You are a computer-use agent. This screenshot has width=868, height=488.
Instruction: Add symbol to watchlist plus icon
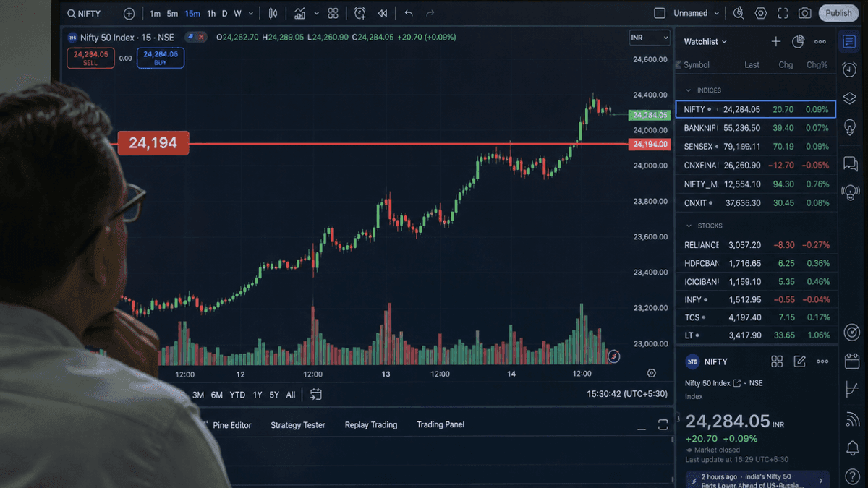(x=776, y=42)
